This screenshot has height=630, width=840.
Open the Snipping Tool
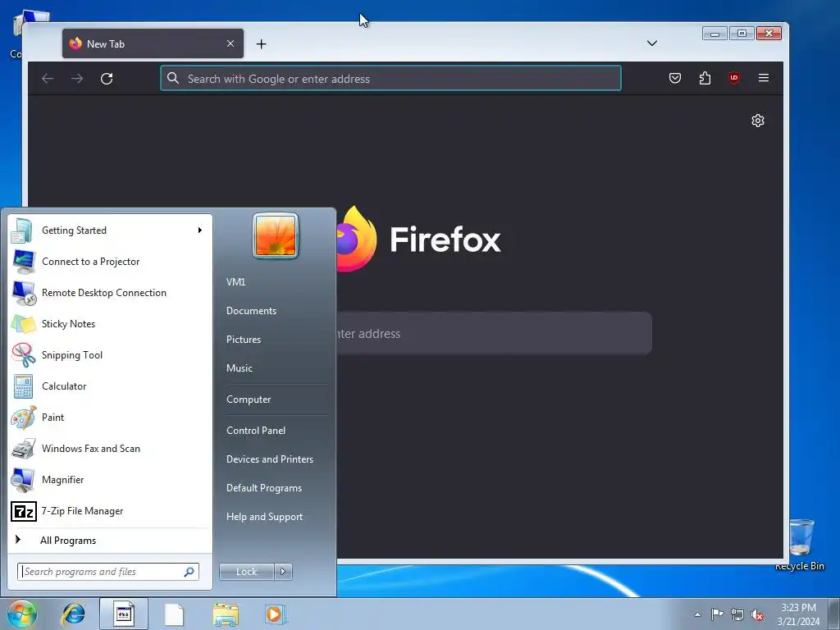110,354
